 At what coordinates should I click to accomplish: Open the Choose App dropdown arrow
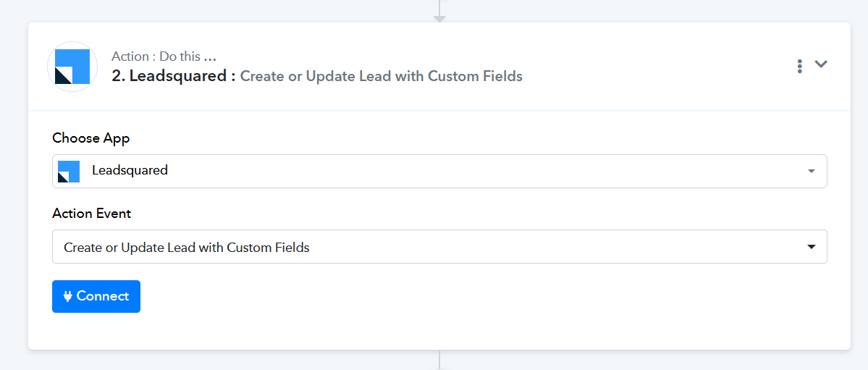tap(812, 172)
